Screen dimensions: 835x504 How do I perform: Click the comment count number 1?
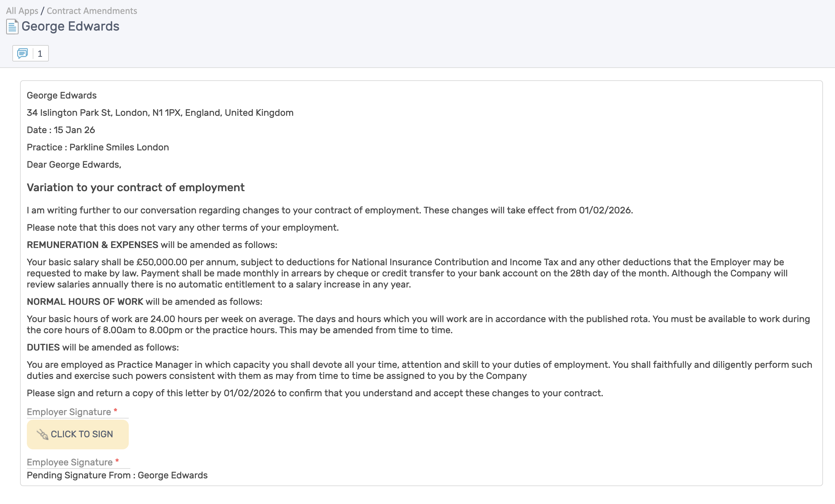pos(40,53)
